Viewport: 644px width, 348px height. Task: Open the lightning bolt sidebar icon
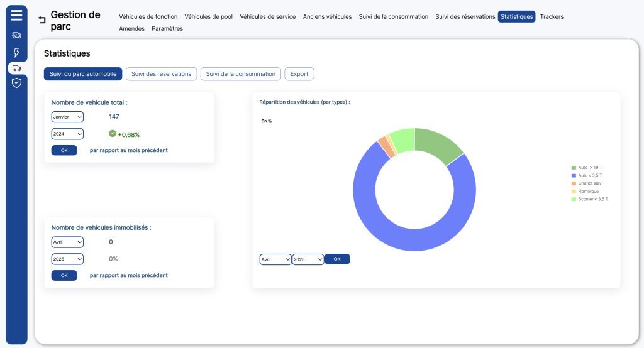tap(16, 53)
